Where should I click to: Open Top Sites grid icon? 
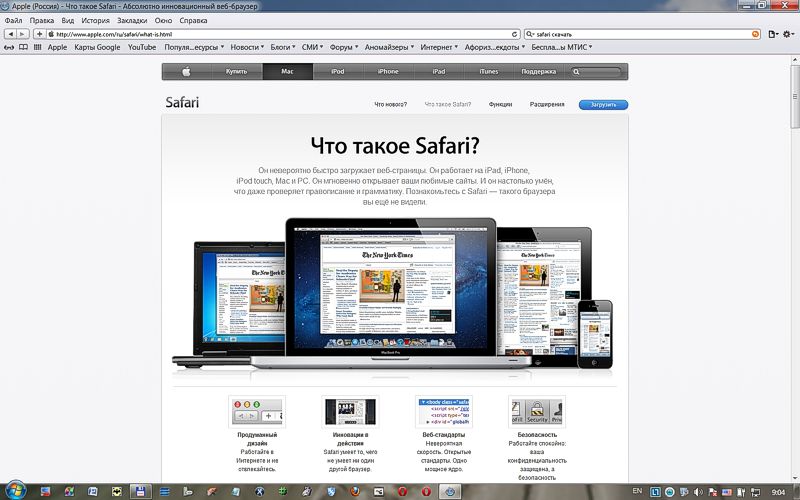(37, 47)
